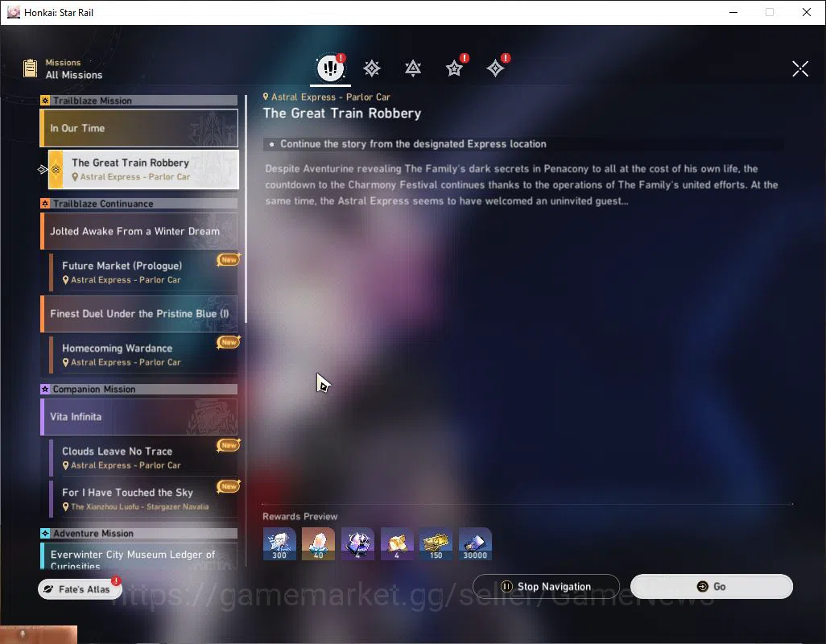Screen dimensions: 826x644
Task: Click the Companion Mission section header
Action: pyautogui.click(x=139, y=389)
